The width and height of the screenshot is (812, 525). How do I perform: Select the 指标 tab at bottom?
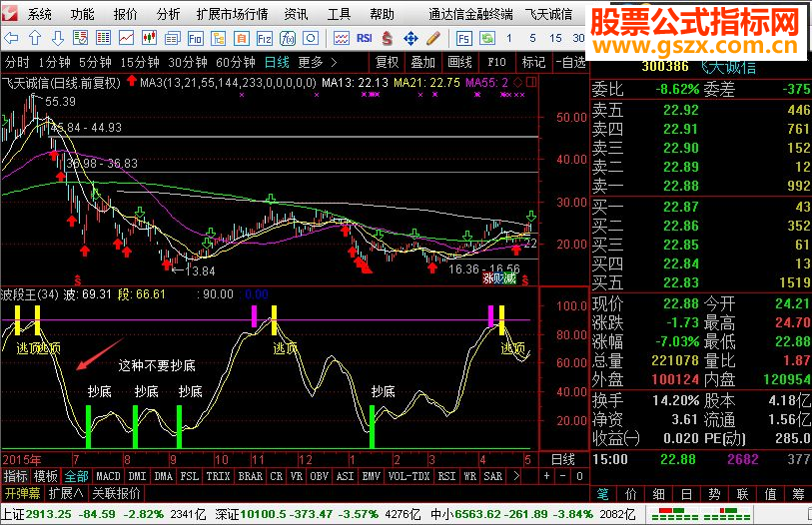(x=16, y=476)
